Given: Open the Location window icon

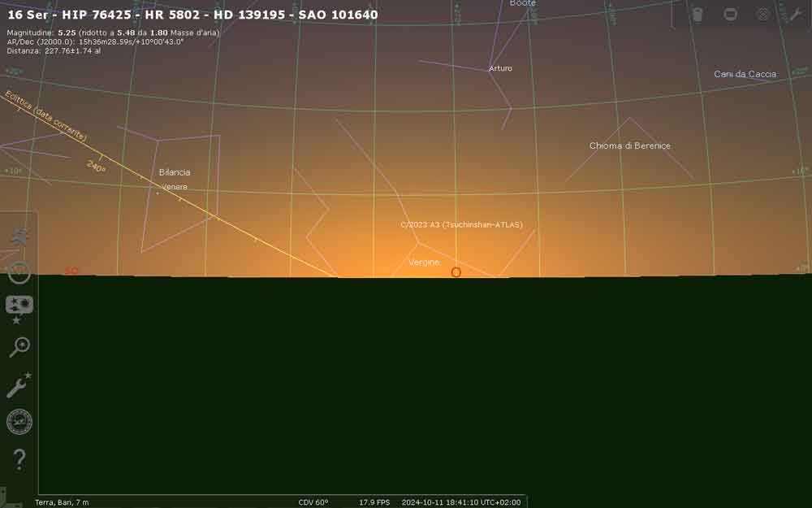Looking at the screenshot, I should coord(19,237).
